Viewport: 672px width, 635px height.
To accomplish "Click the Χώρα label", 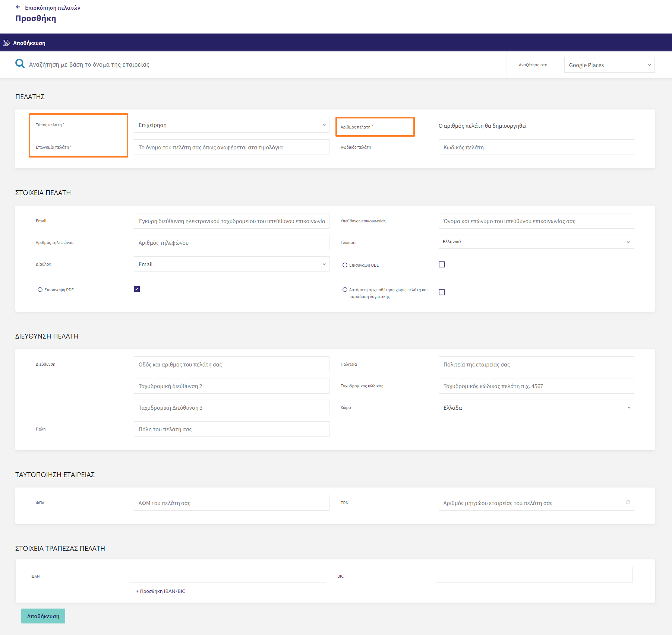I will [x=346, y=407].
